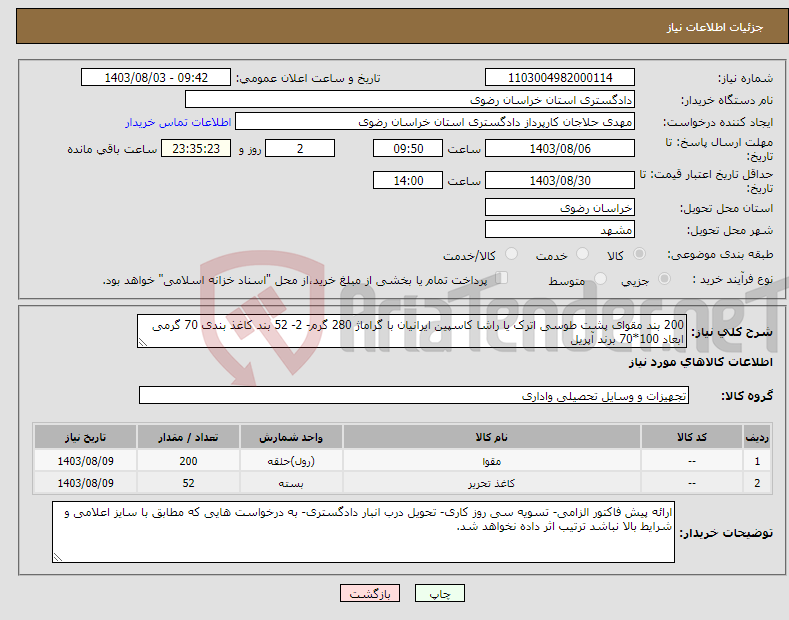Click the توضیحات خریدار notes text area
The image size is (789, 620).
[363, 532]
